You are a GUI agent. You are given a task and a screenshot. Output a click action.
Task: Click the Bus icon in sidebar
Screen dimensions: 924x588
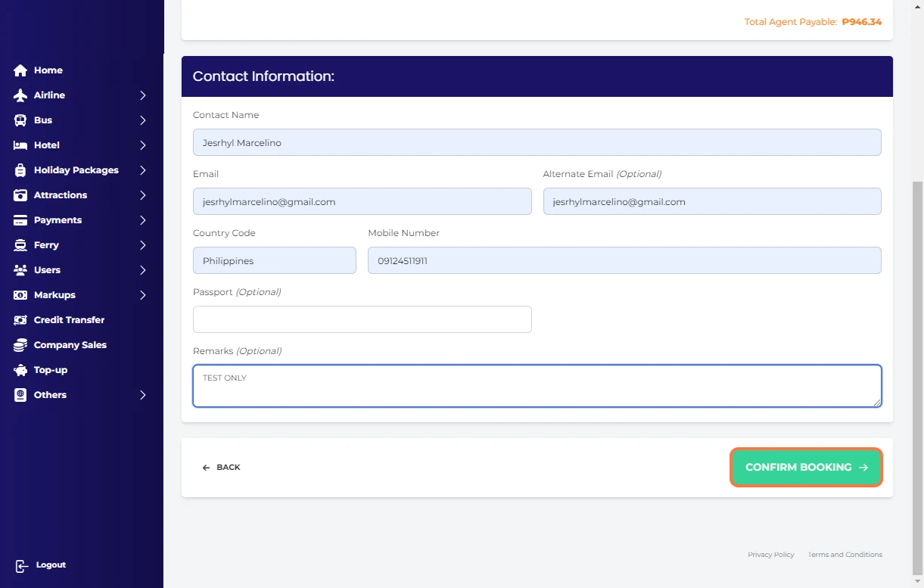pyautogui.click(x=20, y=120)
